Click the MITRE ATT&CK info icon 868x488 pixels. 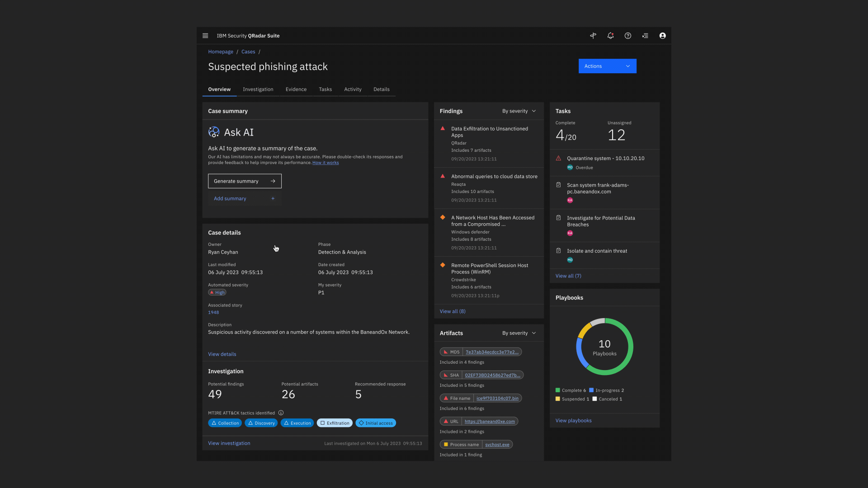[281, 413]
